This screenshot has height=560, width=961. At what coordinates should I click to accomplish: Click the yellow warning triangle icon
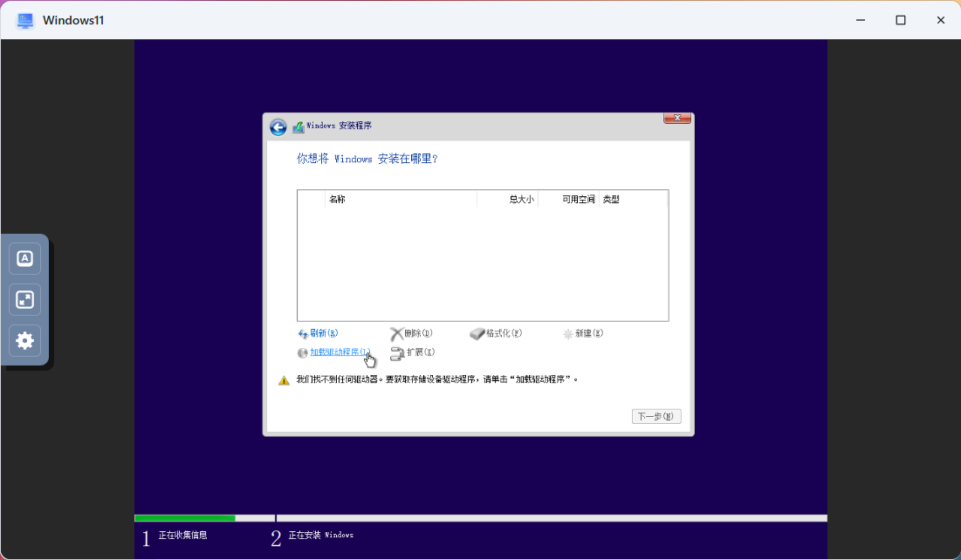tap(284, 380)
